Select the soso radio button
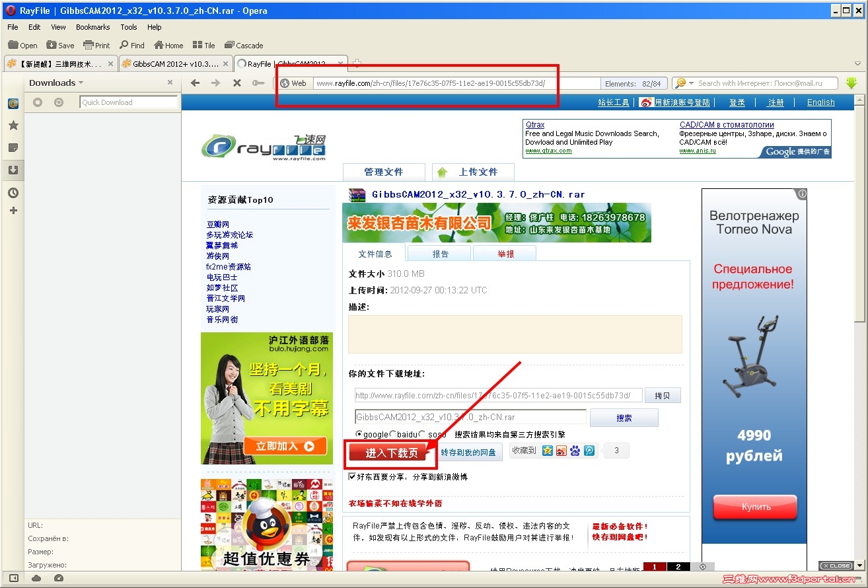Viewport: 868px width, 588px height. (x=423, y=434)
